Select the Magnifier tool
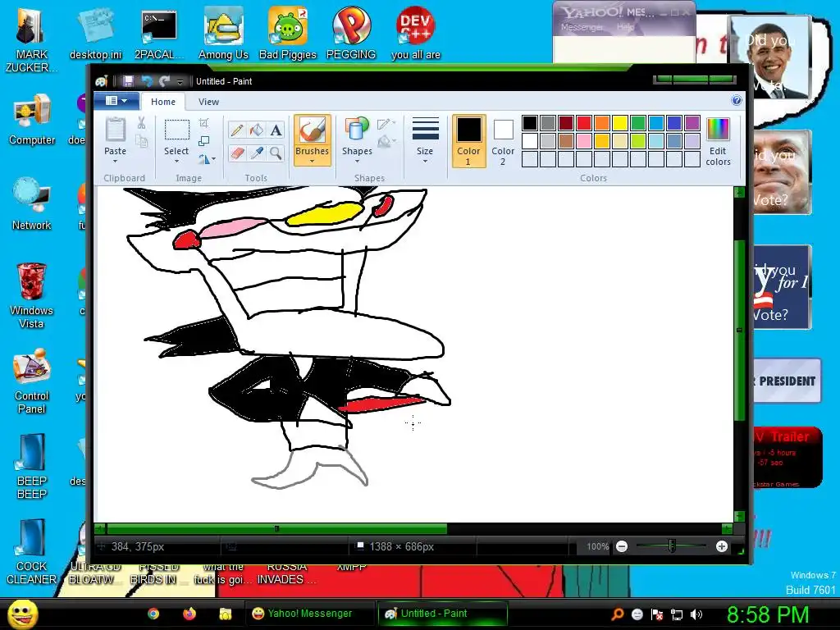Image resolution: width=840 pixels, height=630 pixels. tap(276, 153)
